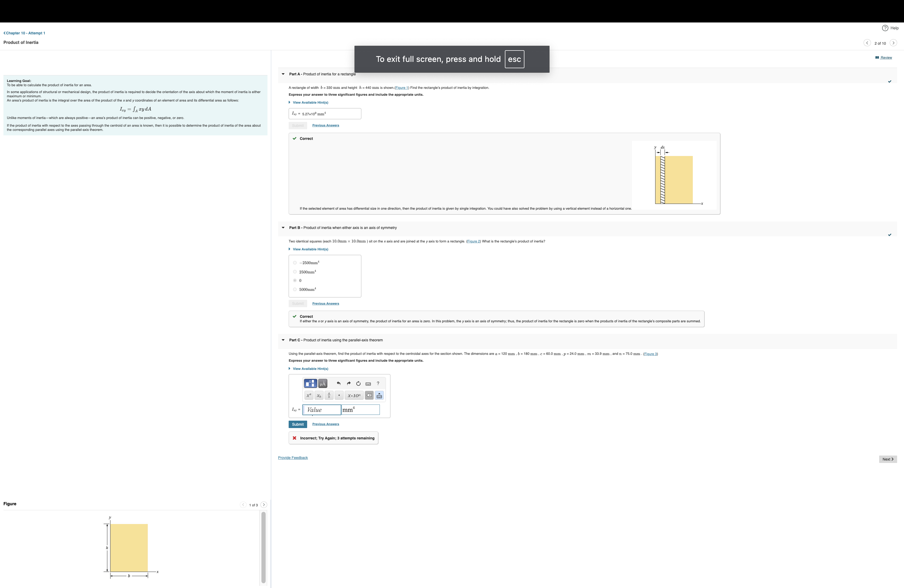The width and height of the screenshot is (904, 588).
Task: Insert a fraction a over b template
Action: tap(329, 396)
